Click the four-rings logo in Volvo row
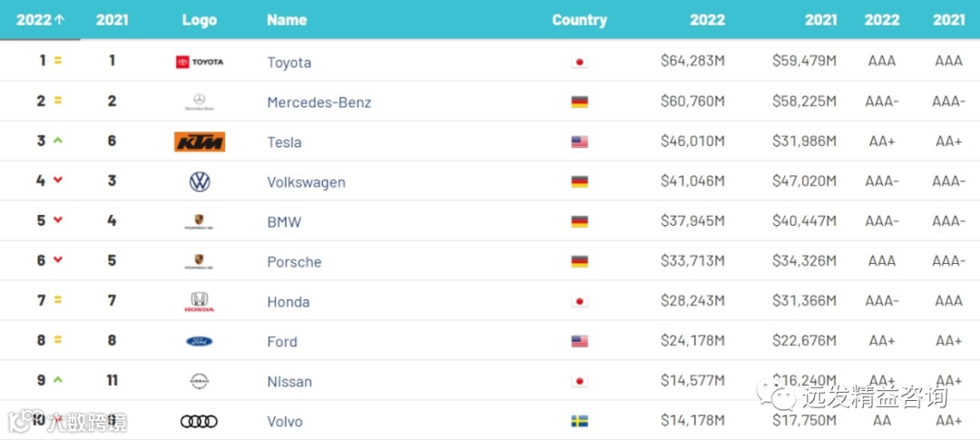The width and height of the screenshot is (980, 440). click(200, 422)
